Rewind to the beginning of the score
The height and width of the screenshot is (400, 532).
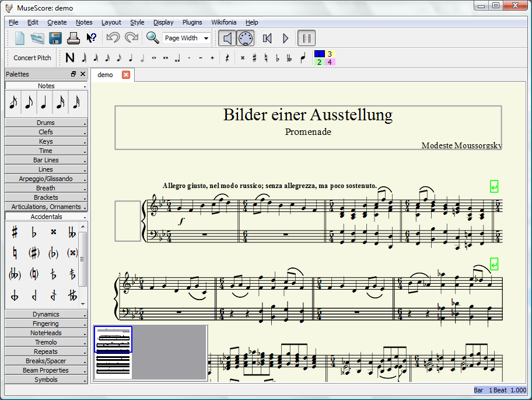267,37
